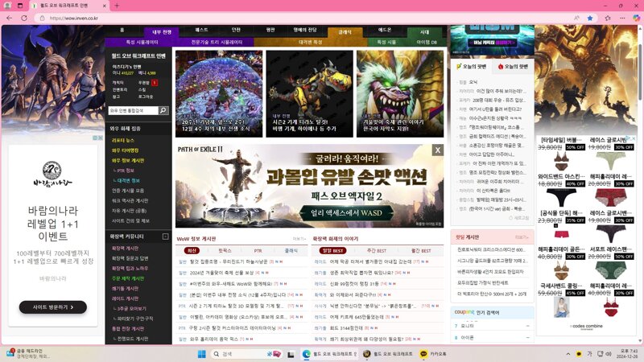Viewport: 644px width, 362px height.
Task: Close the Path of Exile banner with X
Action: pos(438,150)
